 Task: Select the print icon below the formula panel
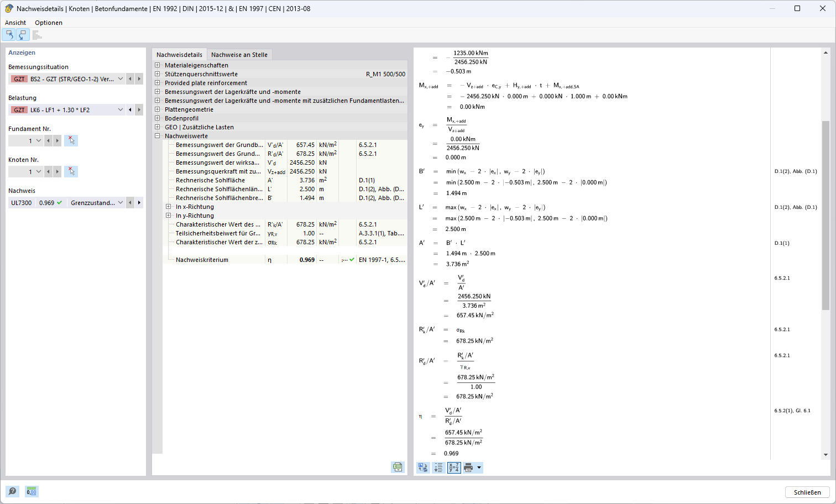tap(468, 468)
